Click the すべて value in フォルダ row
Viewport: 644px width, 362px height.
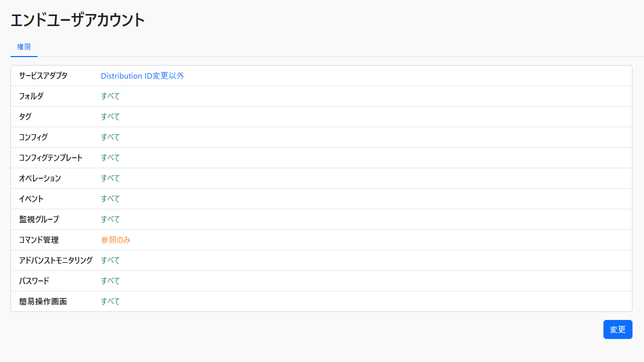(110, 96)
